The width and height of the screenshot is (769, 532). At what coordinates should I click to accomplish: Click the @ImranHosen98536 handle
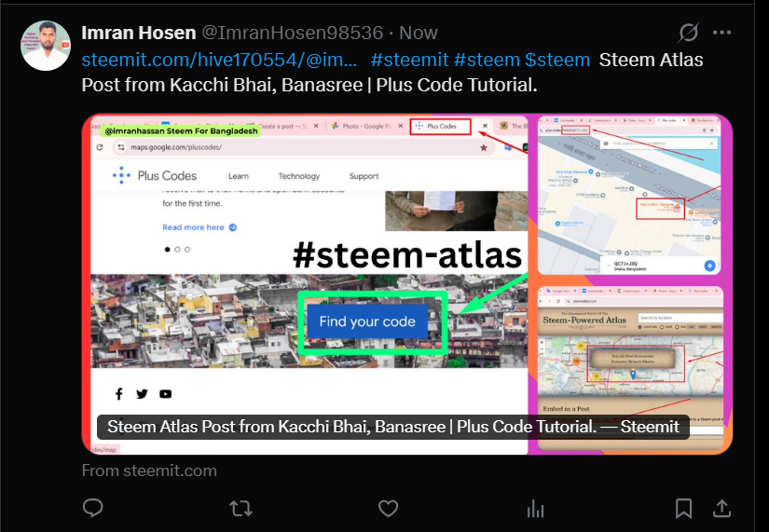[x=293, y=33]
